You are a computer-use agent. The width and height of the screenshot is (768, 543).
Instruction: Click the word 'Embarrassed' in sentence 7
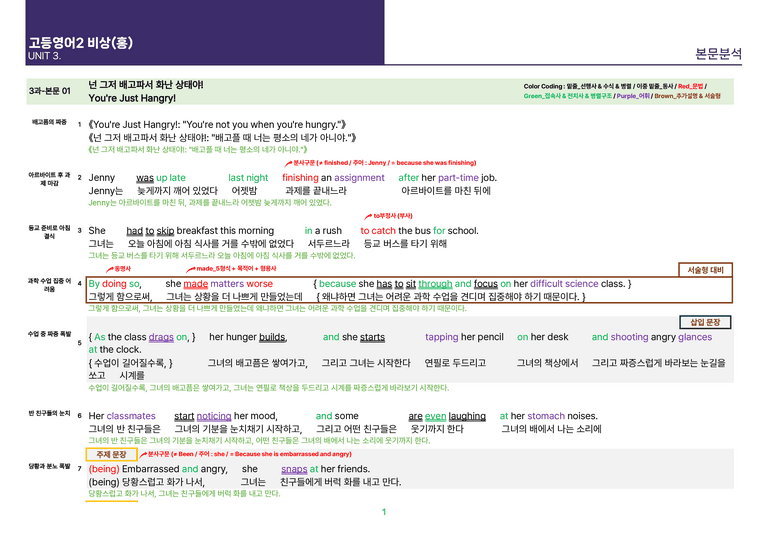(x=150, y=469)
